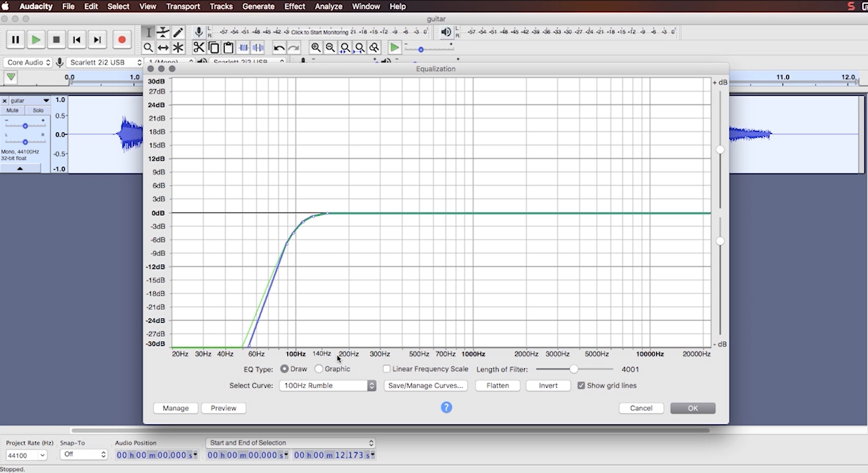
Task: Click the Undo arrow icon
Action: tap(279, 47)
